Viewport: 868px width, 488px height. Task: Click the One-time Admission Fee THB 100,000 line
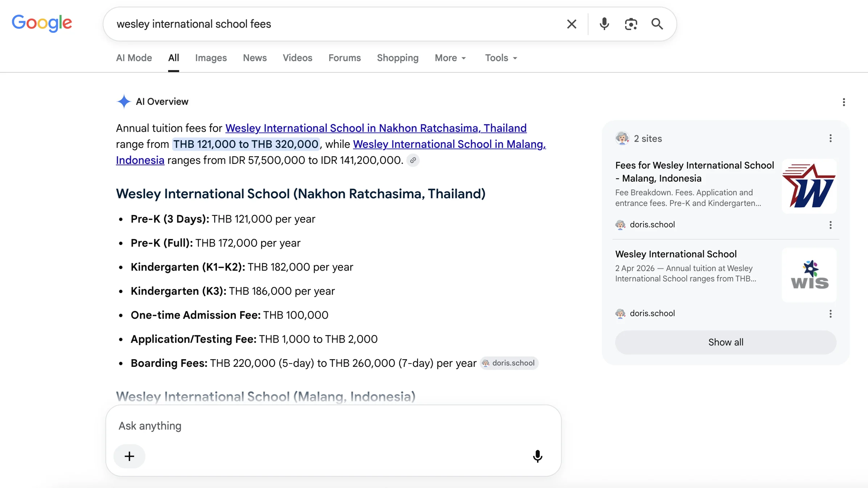[x=229, y=315]
